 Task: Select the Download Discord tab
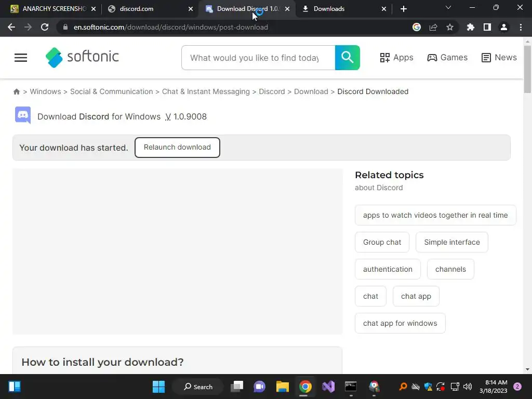click(x=247, y=9)
